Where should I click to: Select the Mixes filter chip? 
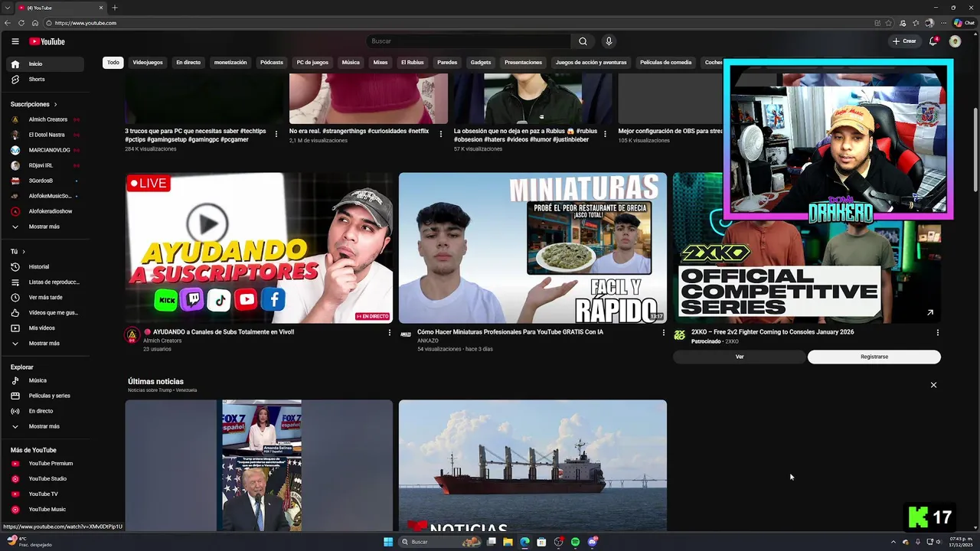point(381,63)
